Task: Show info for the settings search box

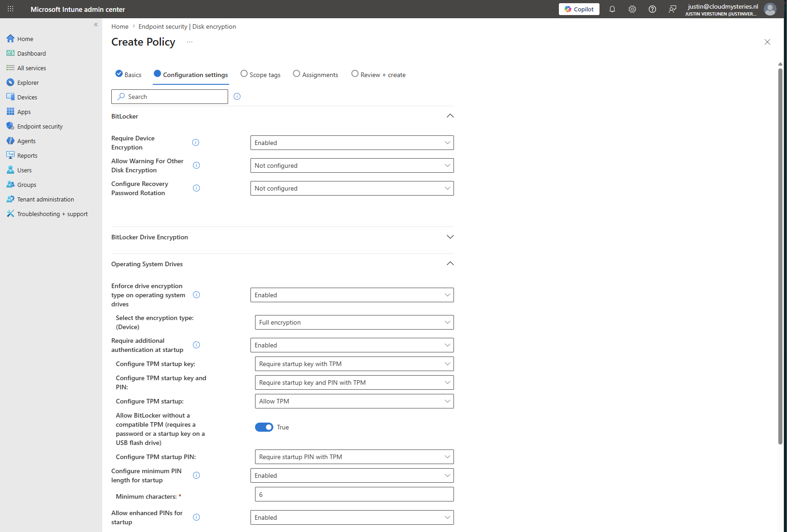Action: pos(237,97)
